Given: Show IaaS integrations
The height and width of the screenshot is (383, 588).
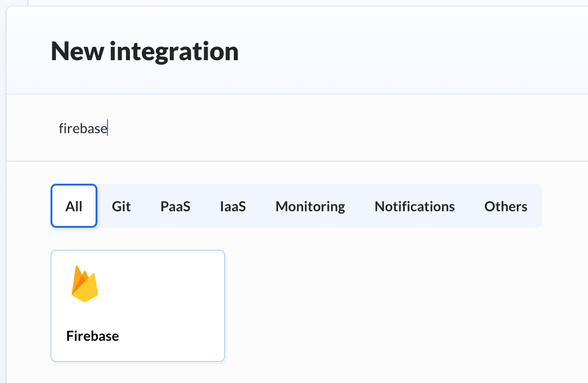Looking at the screenshot, I should click(233, 206).
